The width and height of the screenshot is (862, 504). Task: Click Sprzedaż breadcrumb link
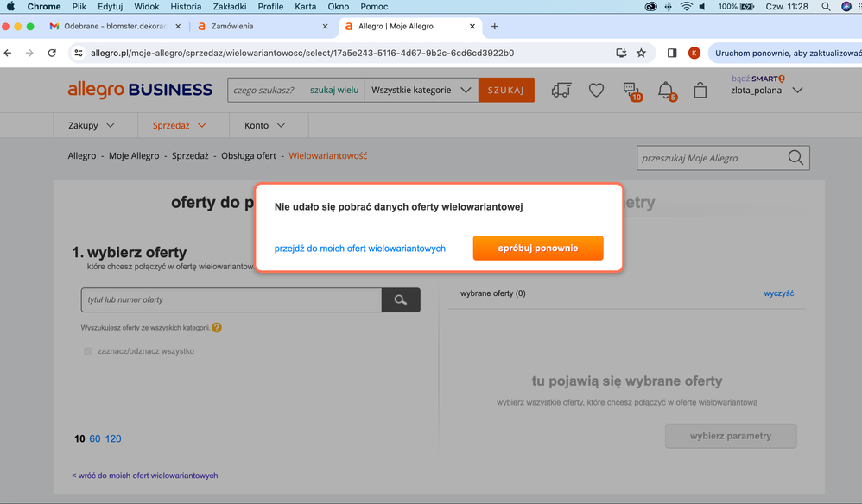click(x=190, y=156)
